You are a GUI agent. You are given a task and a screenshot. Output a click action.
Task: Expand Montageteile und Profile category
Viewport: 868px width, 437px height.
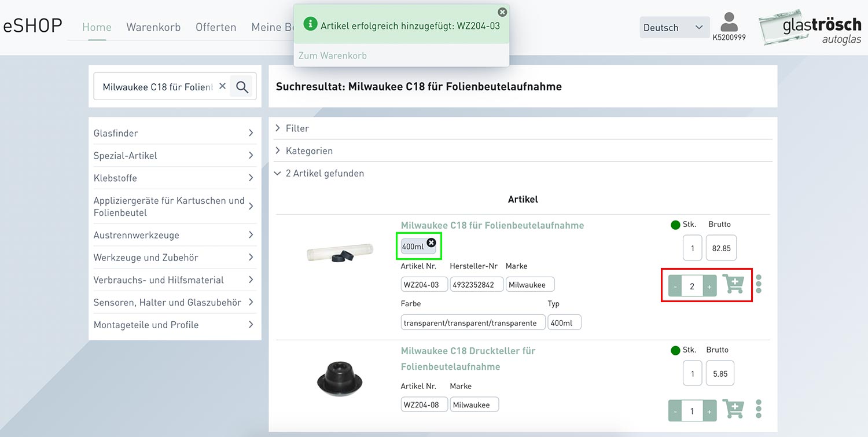(174, 325)
